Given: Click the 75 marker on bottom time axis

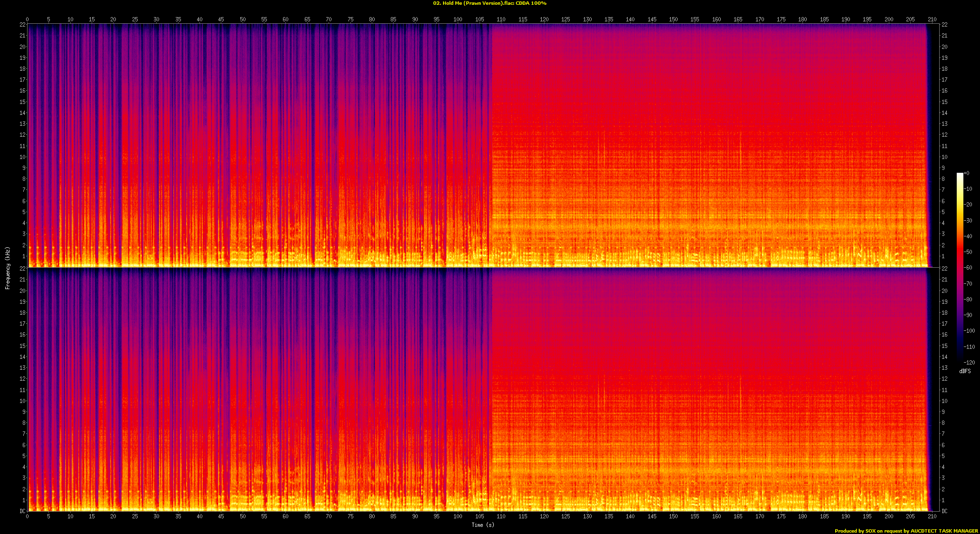Looking at the screenshot, I should [x=350, y=516].
